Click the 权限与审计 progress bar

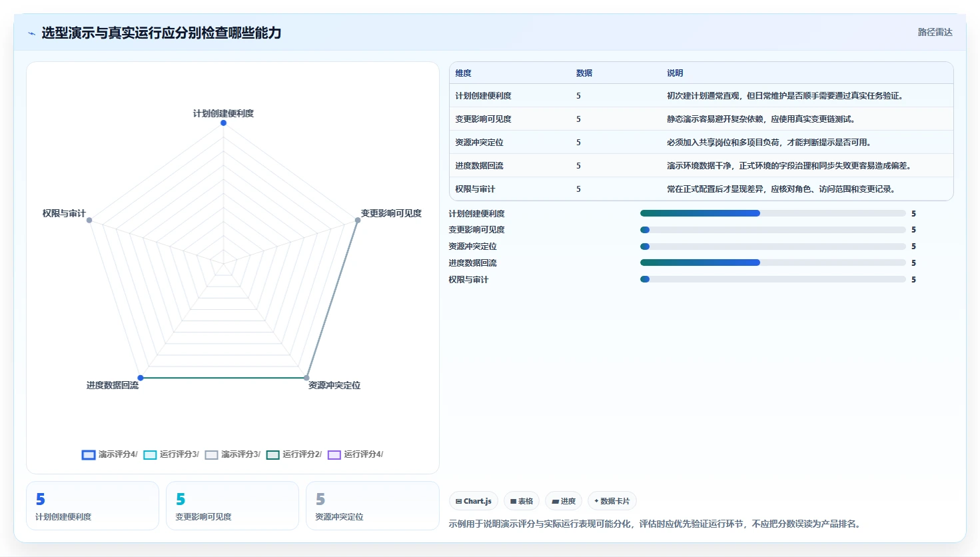tap(773, 279)
